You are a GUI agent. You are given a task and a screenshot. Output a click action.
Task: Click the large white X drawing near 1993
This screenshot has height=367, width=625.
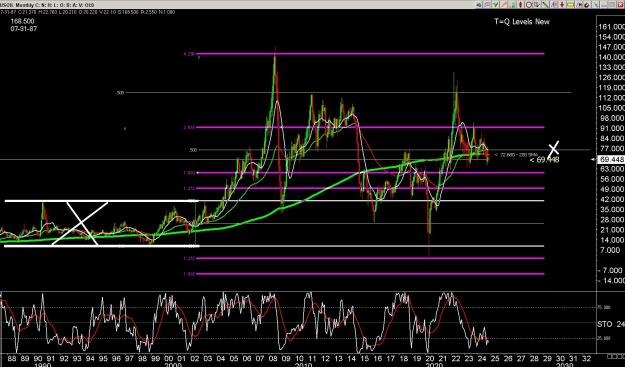[80, 223]
